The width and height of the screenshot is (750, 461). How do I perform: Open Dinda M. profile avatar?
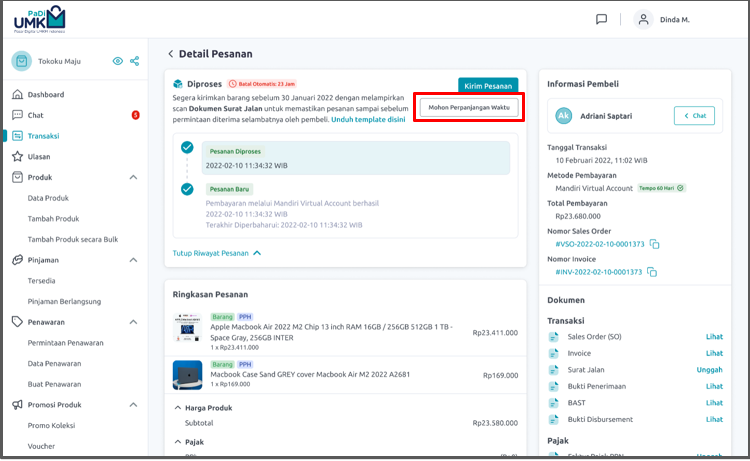(644, 19)
